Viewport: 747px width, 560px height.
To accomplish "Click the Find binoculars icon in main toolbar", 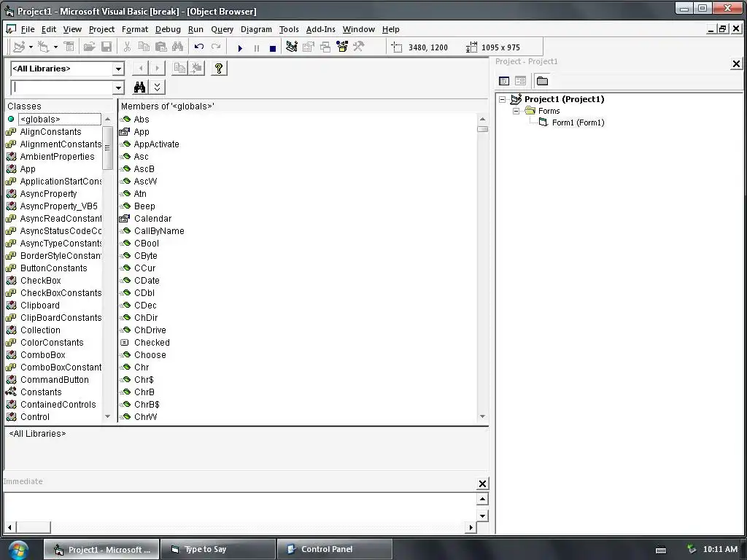I will click(x=178, y=47).
